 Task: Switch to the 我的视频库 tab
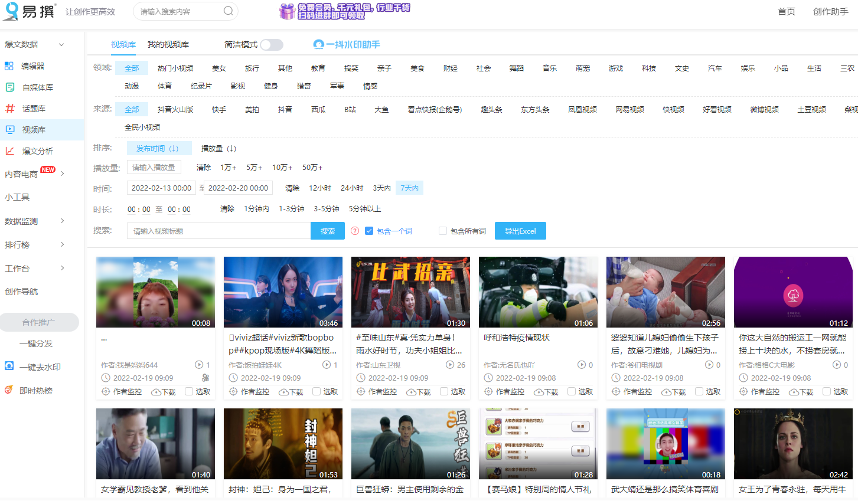pyautogui.click(x=168, y=44)
